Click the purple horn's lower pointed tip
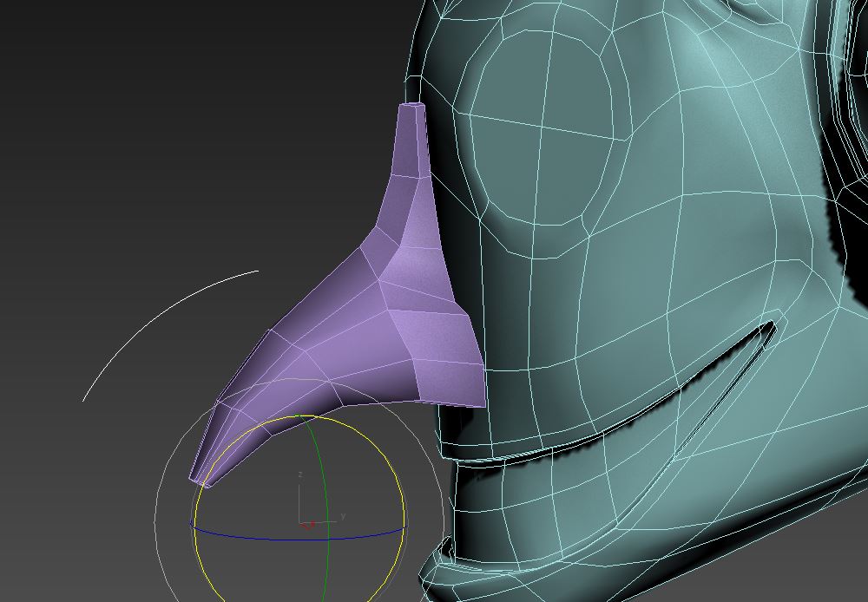 click(201, 475)
